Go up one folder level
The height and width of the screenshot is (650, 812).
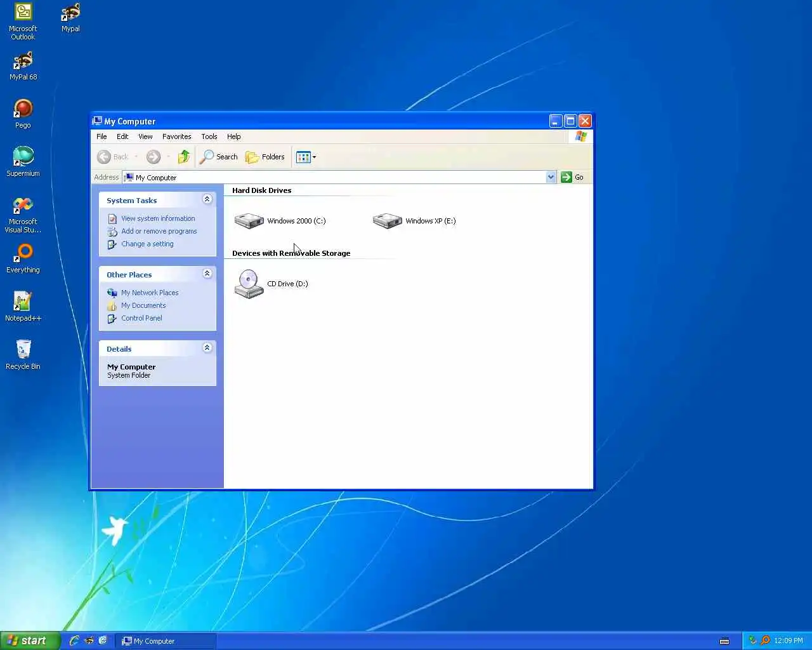point(184,157)
